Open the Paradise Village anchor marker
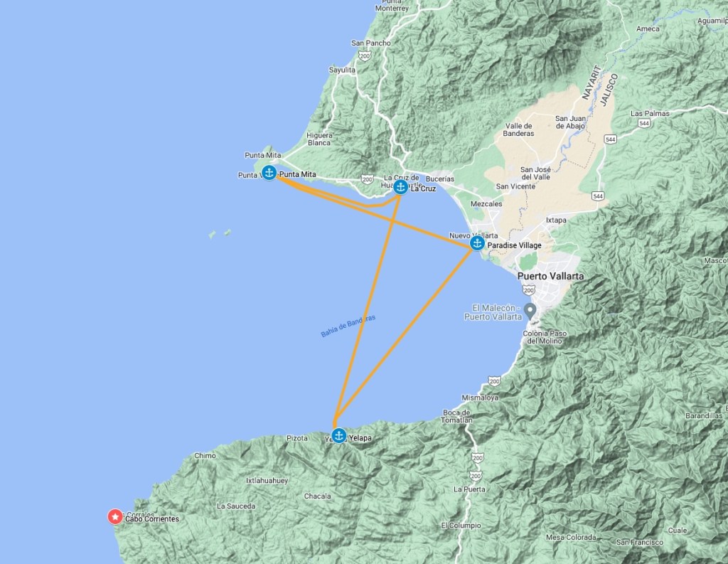This screenshot has height=564, width=728. tap(477, 243)
